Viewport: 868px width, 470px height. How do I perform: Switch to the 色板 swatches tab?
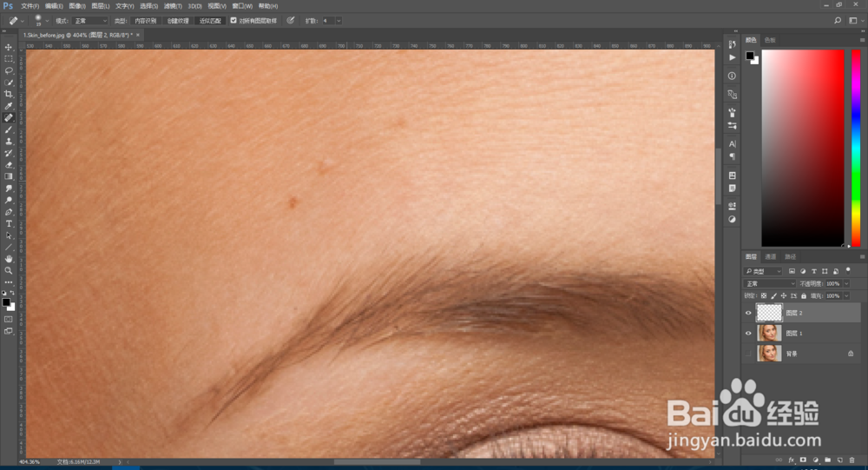coord(770,40)
